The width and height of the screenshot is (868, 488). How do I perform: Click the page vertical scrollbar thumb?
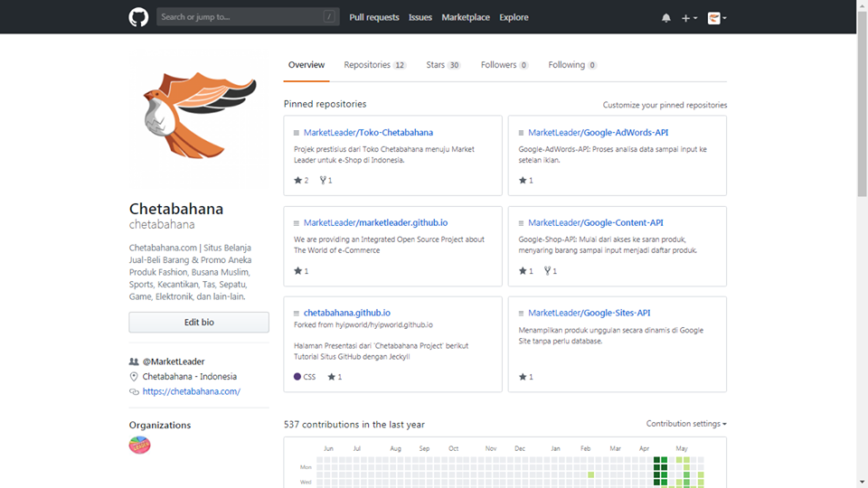862,104
